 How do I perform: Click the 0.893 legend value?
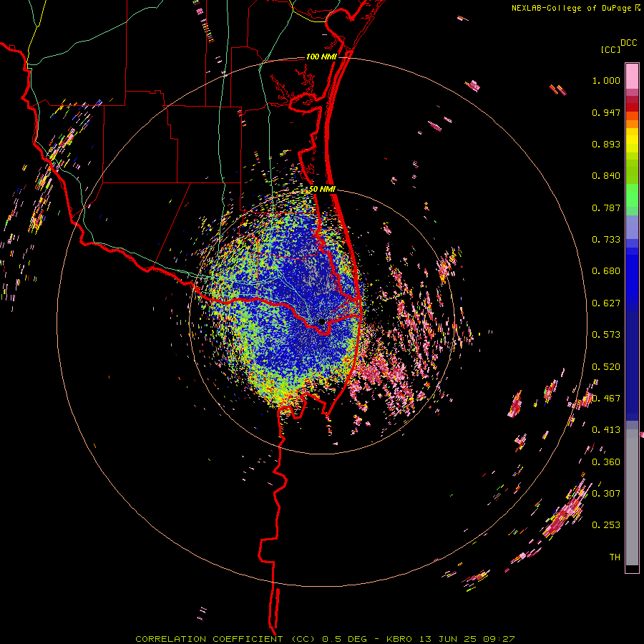tap(606, 144)
